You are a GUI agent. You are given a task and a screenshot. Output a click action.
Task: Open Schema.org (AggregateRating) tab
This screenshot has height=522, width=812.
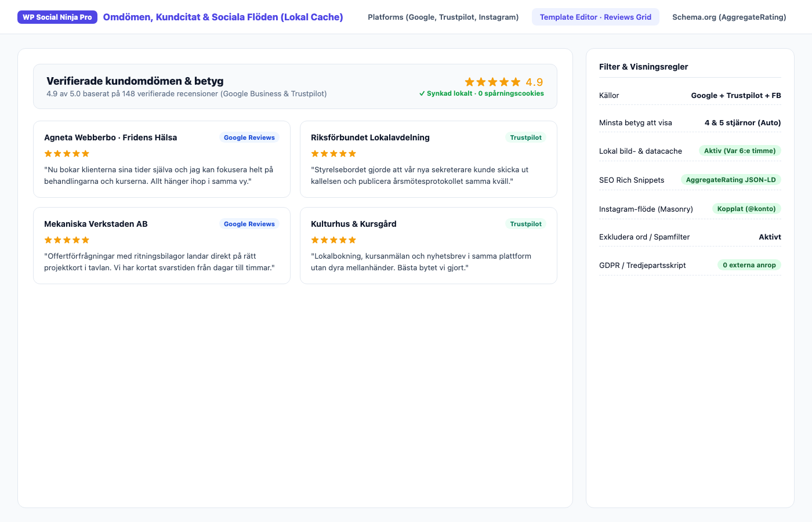pyautogui.click(x=729, y=17)
